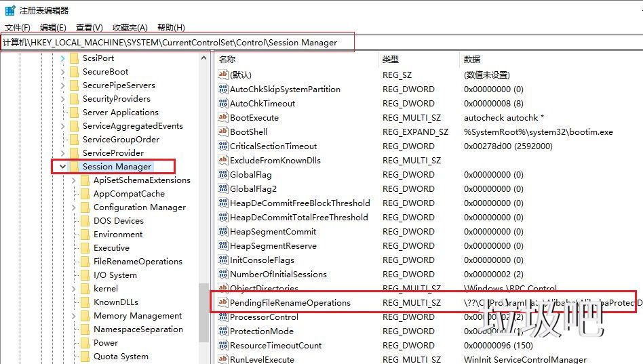This screenshot has width=643, height=364.
Task: Expand the ScsiPort key chevron
Action: [x=62, y=58]
